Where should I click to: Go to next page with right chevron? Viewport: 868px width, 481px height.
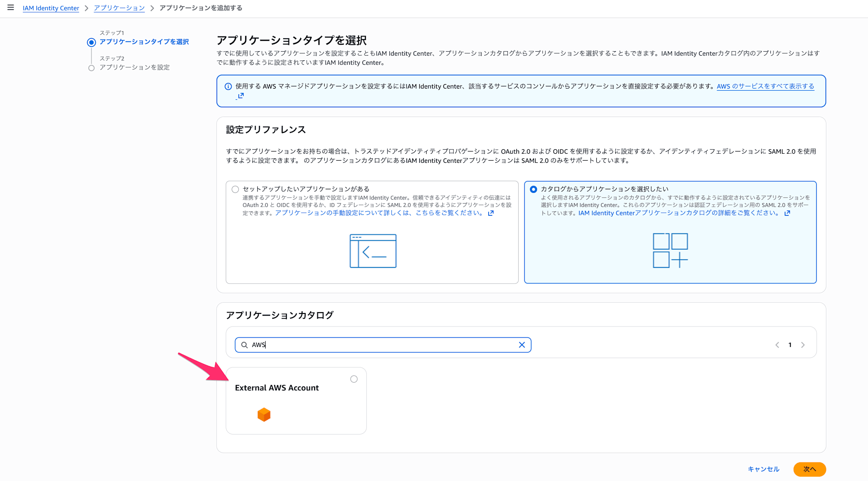click(x=803, y=345)
